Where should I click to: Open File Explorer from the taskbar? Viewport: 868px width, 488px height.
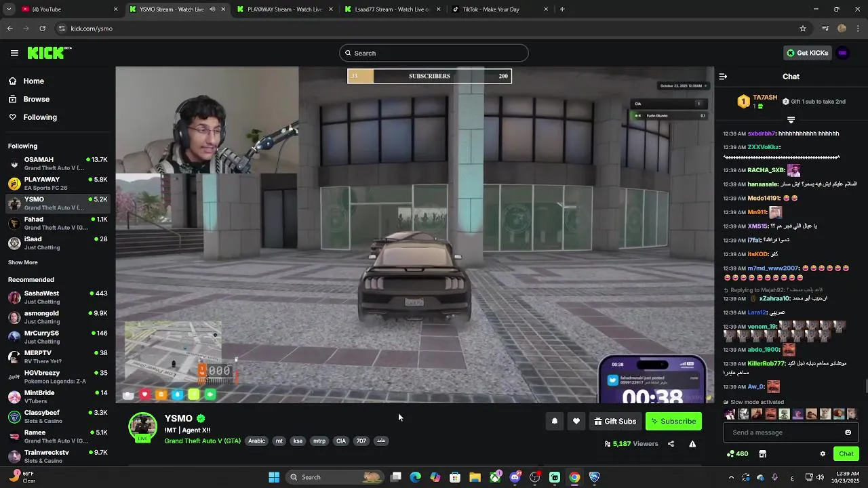coord(475,477)
